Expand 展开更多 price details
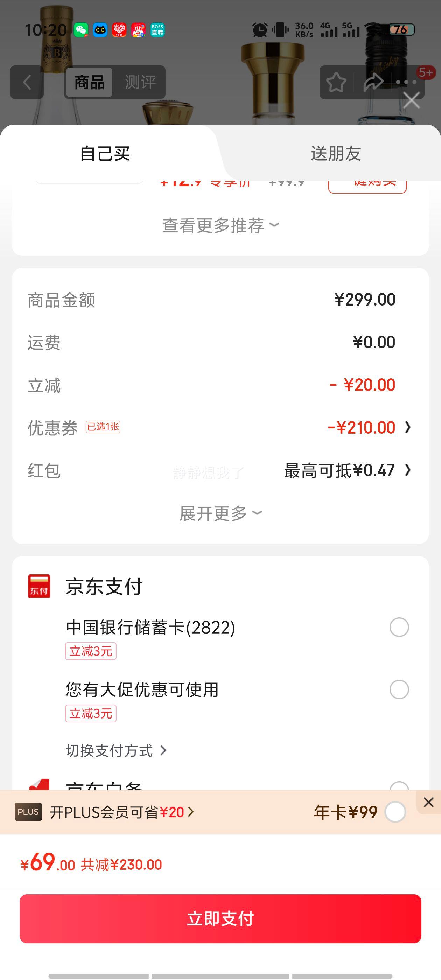Viewport: 441px width, 980px height. click(221, 513)
